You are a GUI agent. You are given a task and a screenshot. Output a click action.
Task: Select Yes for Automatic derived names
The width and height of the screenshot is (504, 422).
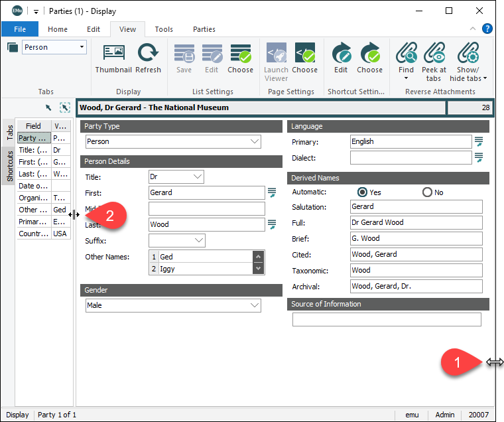coord(362,192)
